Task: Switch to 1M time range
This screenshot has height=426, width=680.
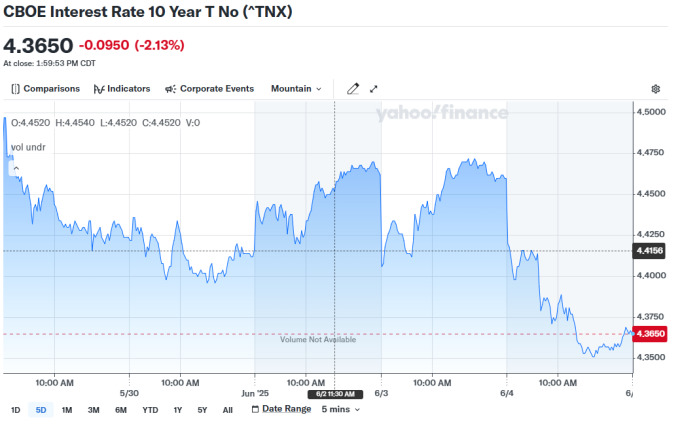Action: pyautogui.click(x=67, y=409)
